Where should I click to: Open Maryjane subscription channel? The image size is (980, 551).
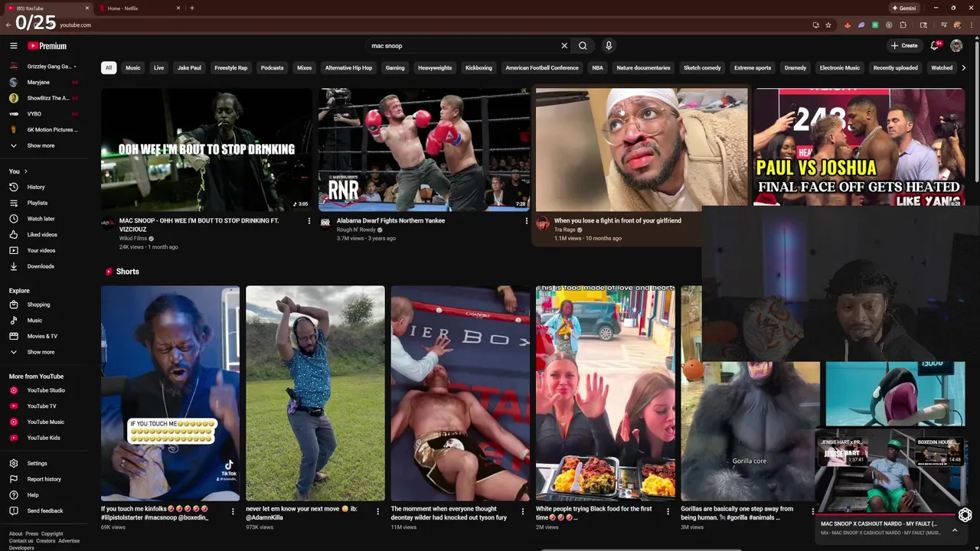(x=38, y=82)
